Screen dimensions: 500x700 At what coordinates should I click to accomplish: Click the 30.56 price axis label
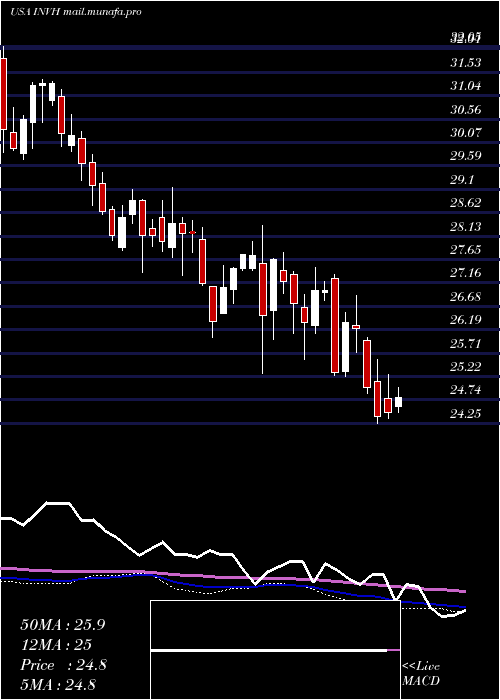click(x=466, y=109)
